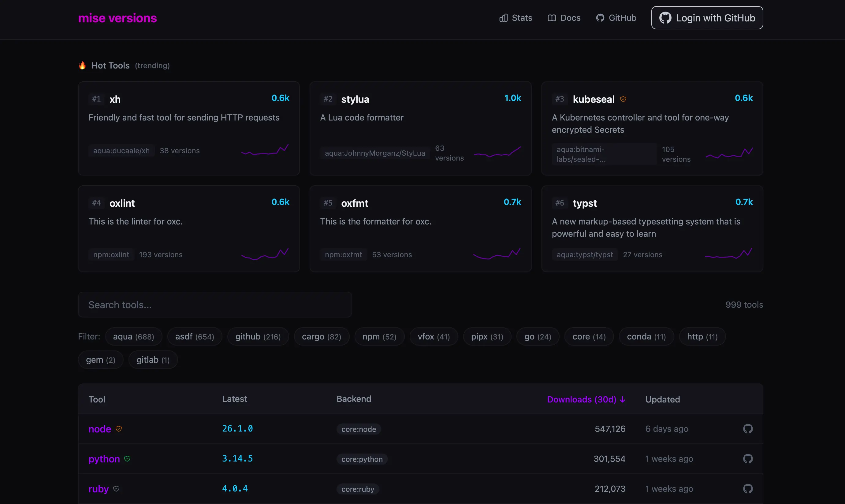Open the Stats page in navigation
Screen dimensions: 845x504
pos(516,18)
